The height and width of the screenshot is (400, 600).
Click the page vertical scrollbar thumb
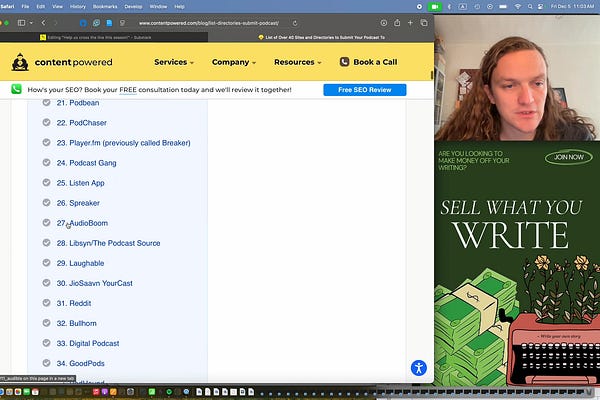click(432, 75)
